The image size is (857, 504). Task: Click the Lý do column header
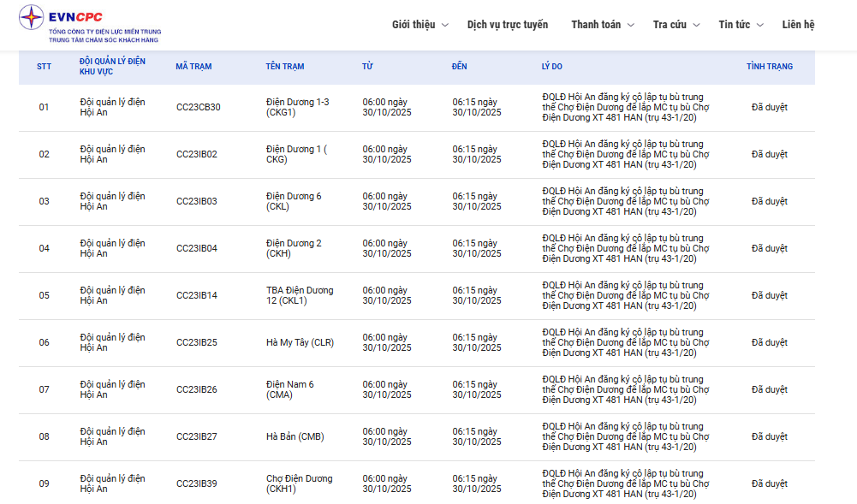[551, 67]
